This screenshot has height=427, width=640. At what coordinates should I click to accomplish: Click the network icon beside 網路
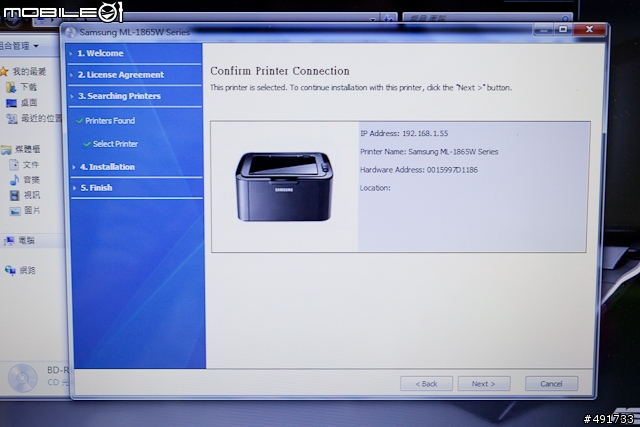pos(10,270)
